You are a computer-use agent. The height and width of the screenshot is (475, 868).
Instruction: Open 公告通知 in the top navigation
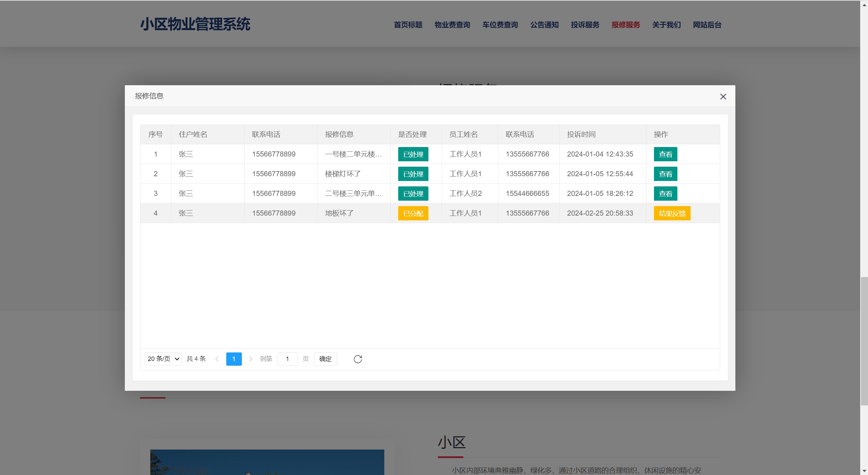544,25
